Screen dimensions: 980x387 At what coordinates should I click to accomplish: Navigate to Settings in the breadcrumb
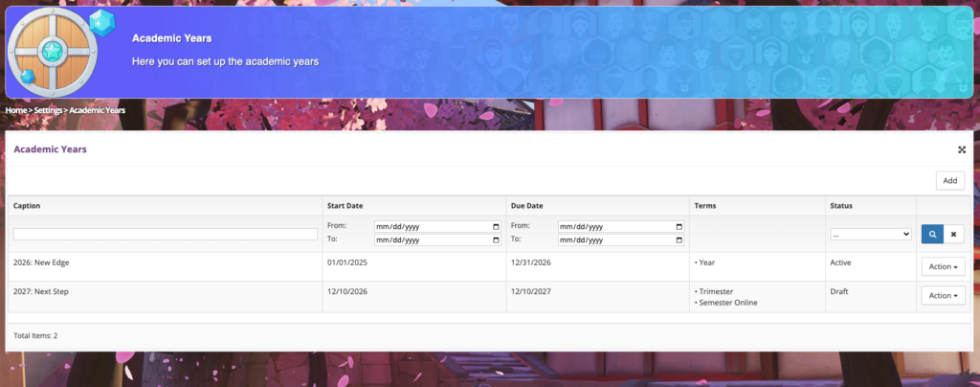(48, 111)
